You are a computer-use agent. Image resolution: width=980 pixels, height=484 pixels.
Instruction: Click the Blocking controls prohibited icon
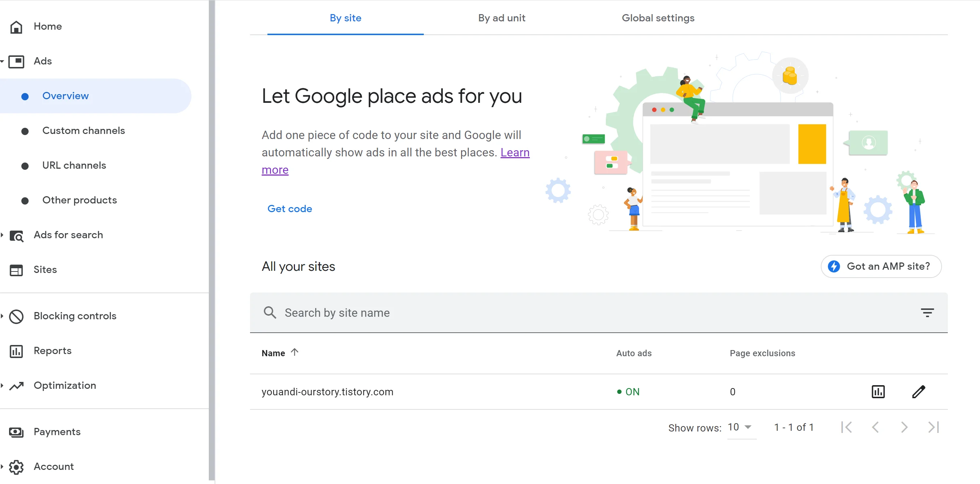(16, 316)
